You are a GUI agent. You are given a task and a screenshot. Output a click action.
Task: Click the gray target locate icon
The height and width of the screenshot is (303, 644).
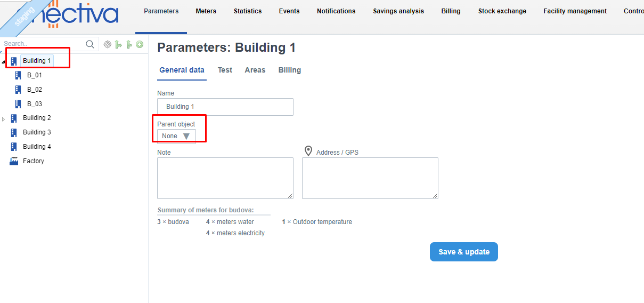point(108,44)
